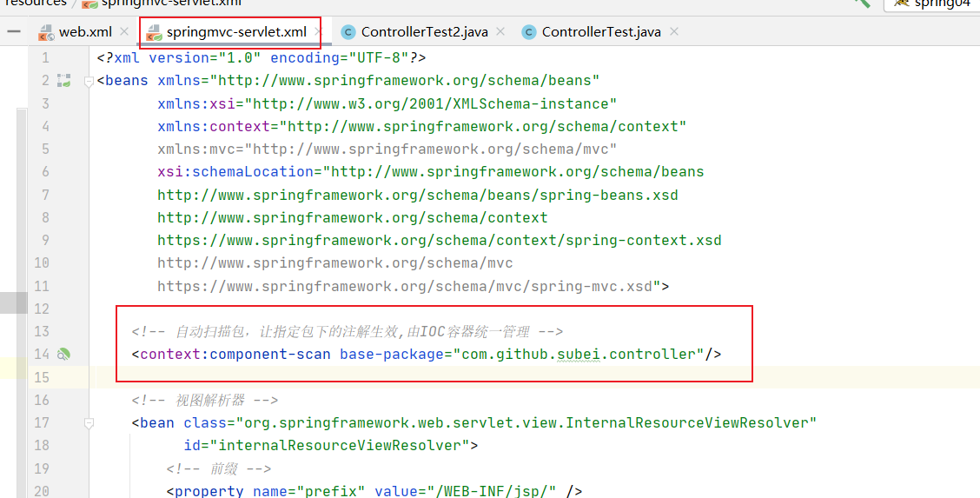Click the build hammer icon at top right
The width and height of the screenshot is (980, 498).
pyautogui.click(x=861, y=3)
